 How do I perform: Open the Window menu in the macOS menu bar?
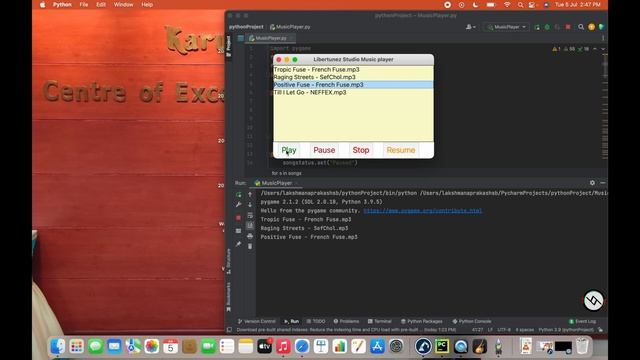[x=123, y=4]
